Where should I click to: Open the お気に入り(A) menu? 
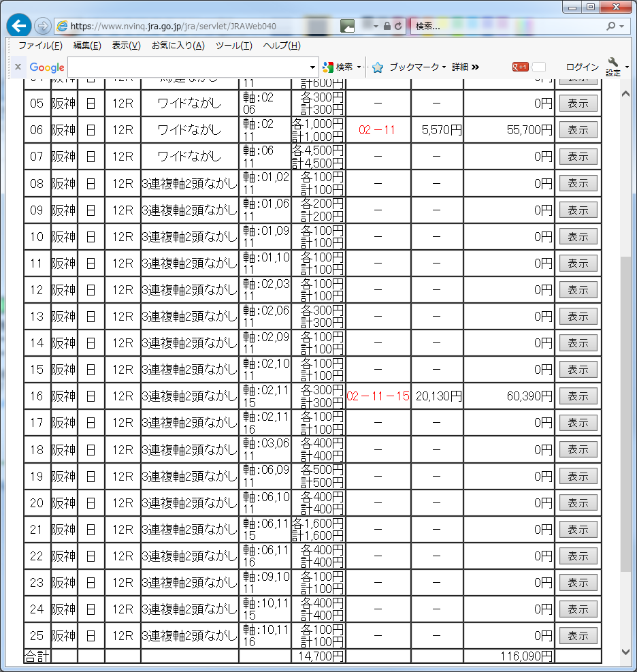pos(178,46)
